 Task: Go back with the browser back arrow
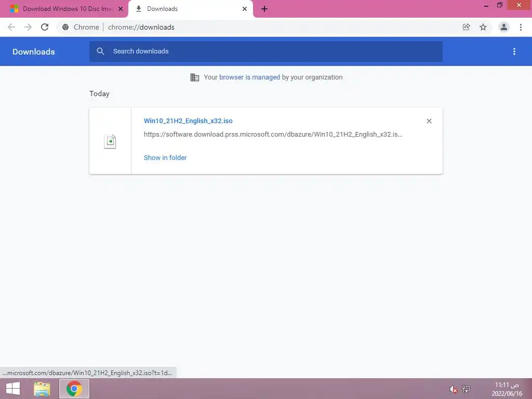(x=11, y=27)
